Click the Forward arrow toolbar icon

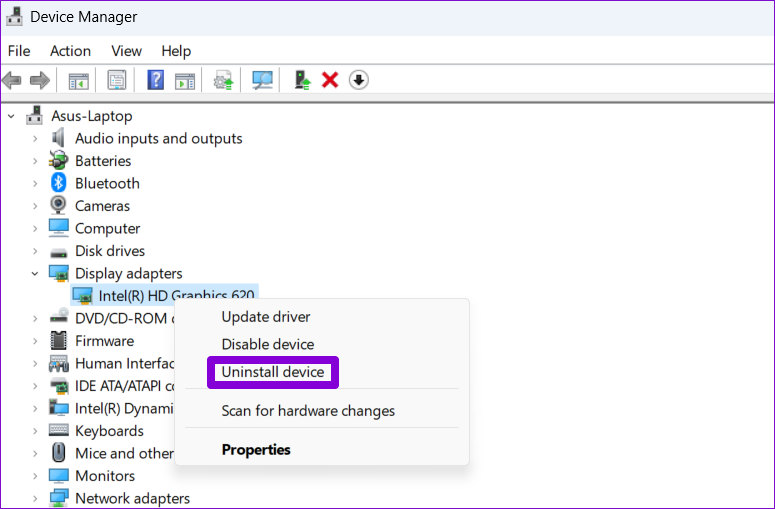(x=40, y=80)
